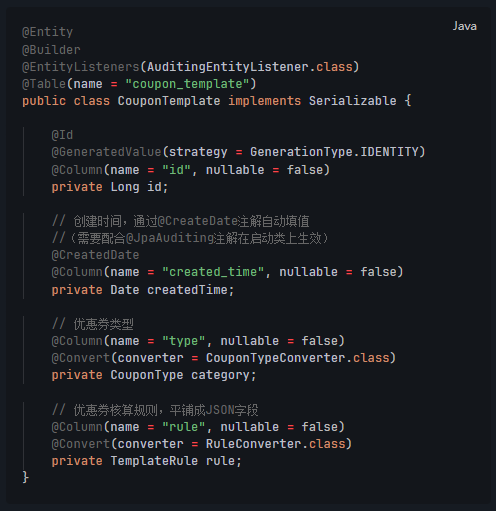Click the "created_time" string
The image size is (496, 511).
coord(213,272)
